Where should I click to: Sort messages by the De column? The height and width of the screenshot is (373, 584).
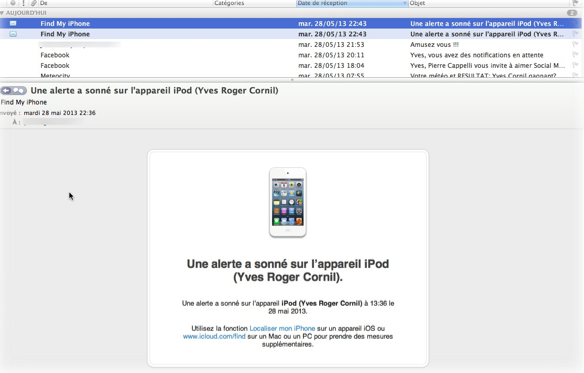tap(126, 3)
